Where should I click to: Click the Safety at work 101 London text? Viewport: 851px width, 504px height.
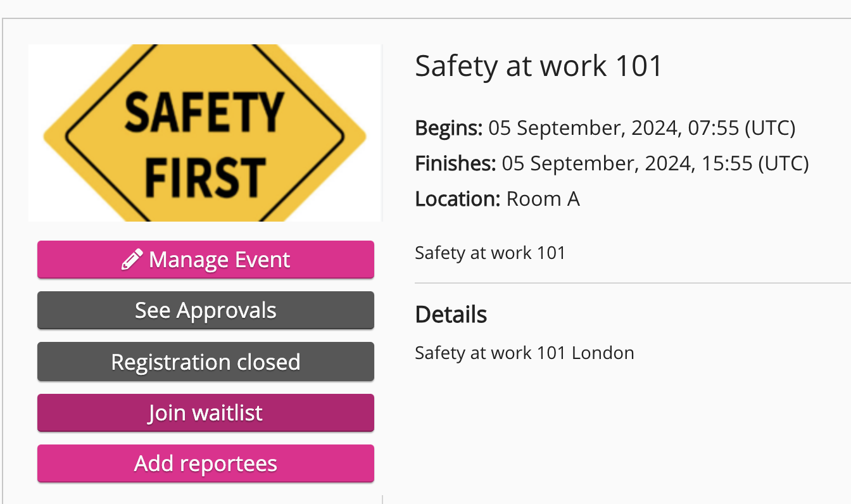[x=524, y=353]
